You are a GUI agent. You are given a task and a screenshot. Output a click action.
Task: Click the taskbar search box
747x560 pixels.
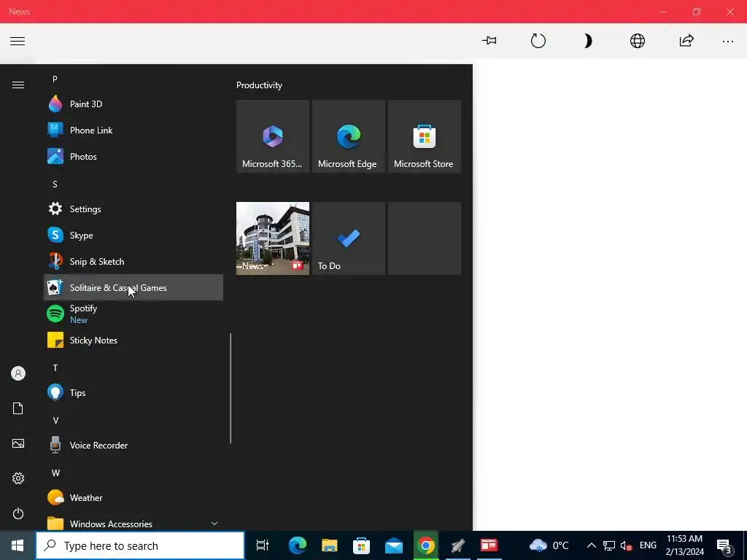(140, 545)
